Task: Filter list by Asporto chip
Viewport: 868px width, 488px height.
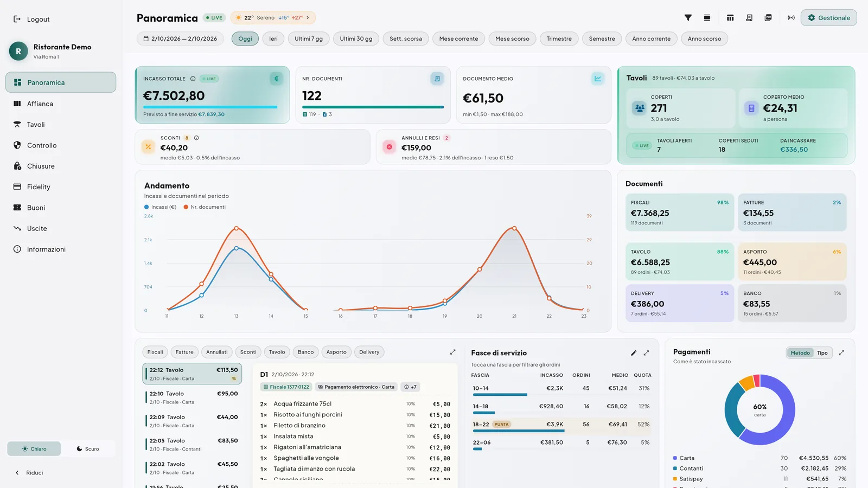Action: tap(336, 352)
